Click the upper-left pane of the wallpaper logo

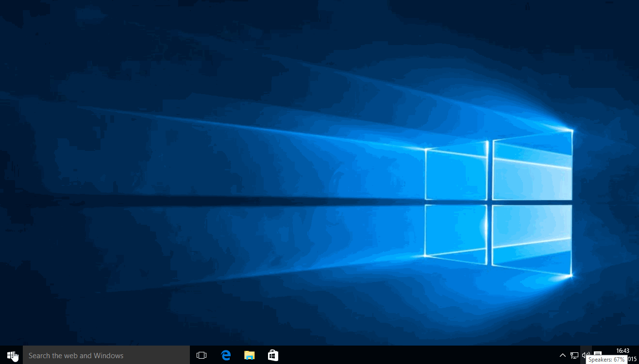456,172
